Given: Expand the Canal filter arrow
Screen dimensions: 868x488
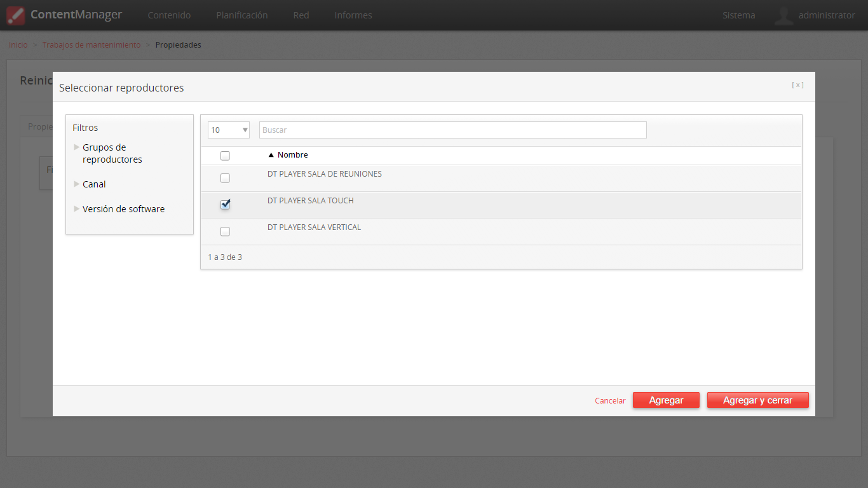Looking at the screenshot, I should [x=77, y=184].
